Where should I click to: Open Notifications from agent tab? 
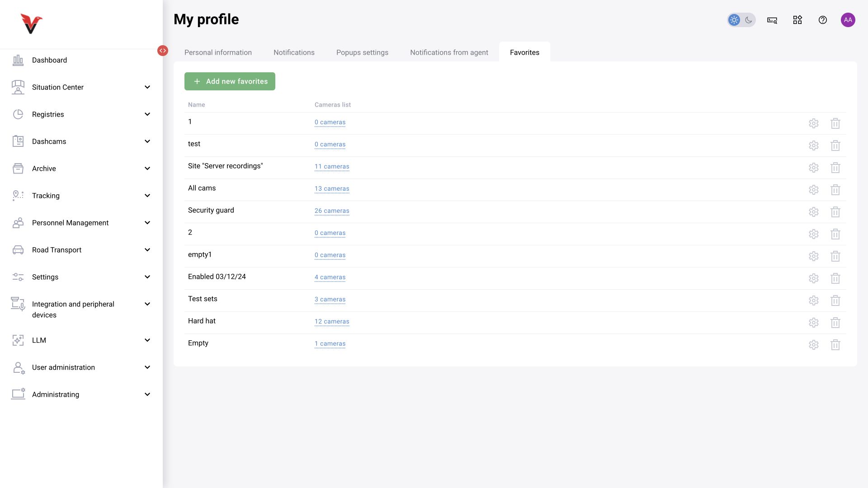[x=449, y=52]
